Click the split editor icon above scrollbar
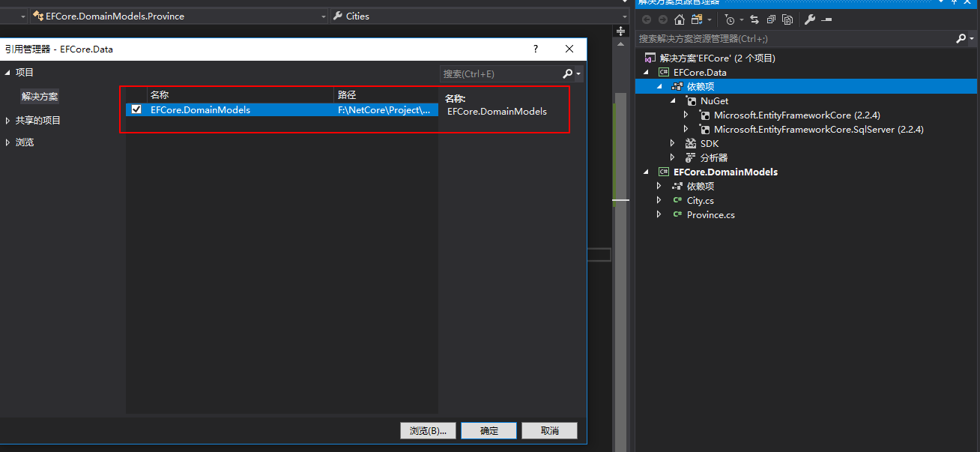Image resolution: width=980 pixels, height=452 pixels. [620, 31]
